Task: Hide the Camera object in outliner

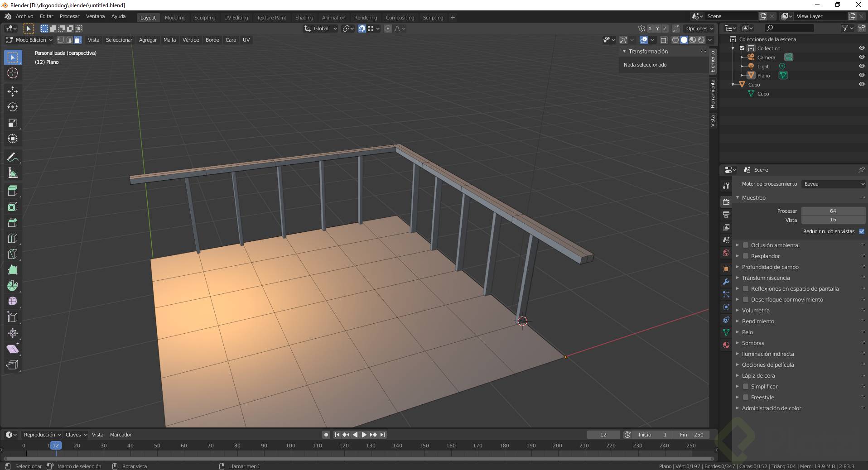Action: 861,58
